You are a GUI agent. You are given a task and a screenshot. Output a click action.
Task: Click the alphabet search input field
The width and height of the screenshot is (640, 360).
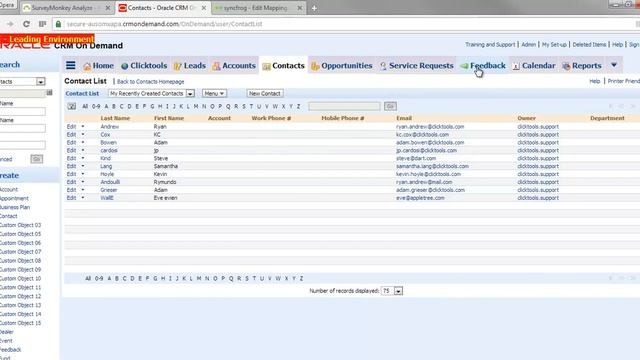coord(344,106)
